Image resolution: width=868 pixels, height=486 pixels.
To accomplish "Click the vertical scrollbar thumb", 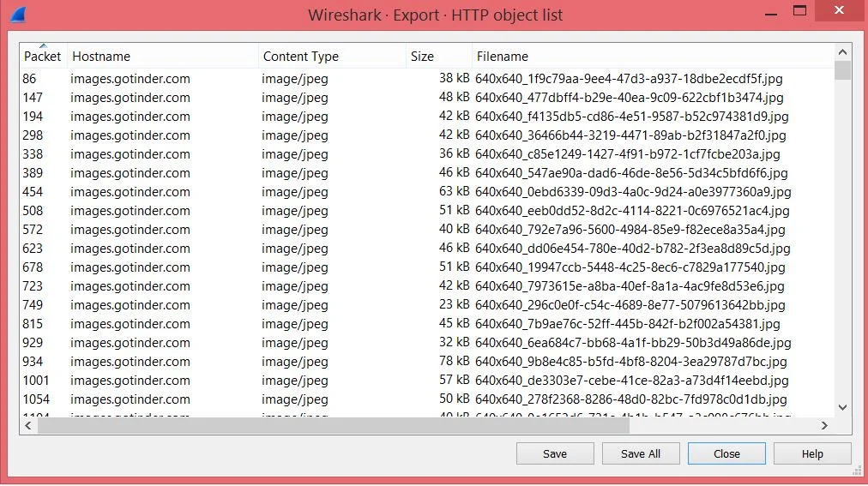I will (x=842, y=70).
